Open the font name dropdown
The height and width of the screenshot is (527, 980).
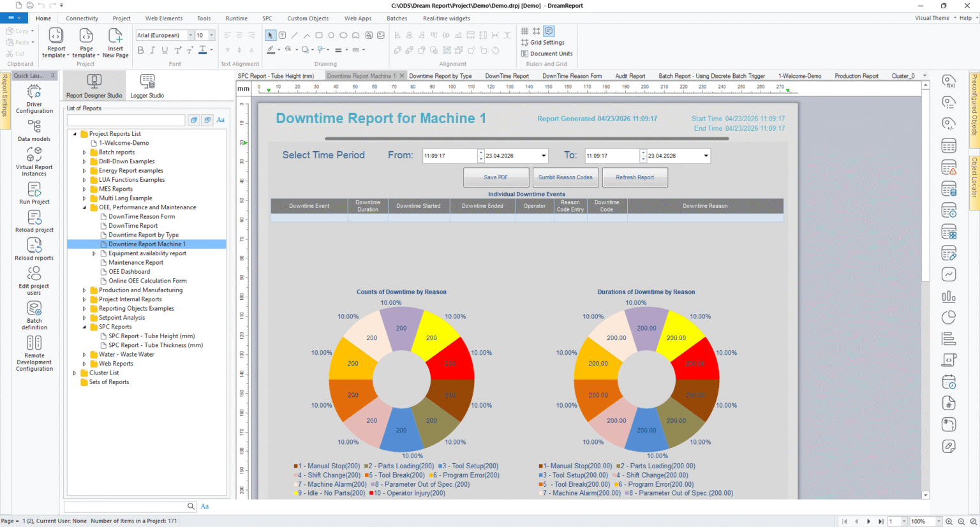coord(190,35)
